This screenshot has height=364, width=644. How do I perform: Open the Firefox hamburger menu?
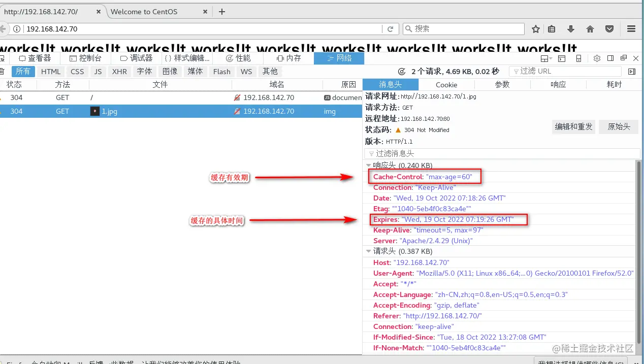tap(631, 29)
